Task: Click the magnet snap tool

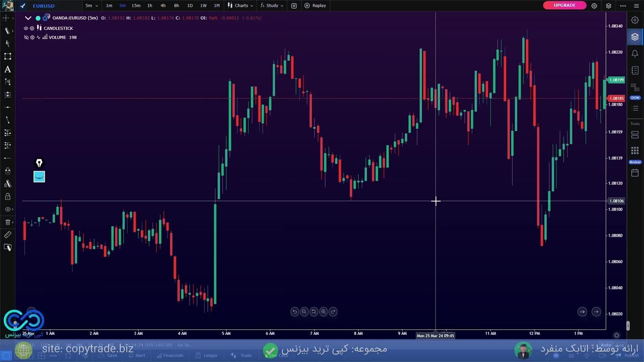Action: [x=8, y=171]
